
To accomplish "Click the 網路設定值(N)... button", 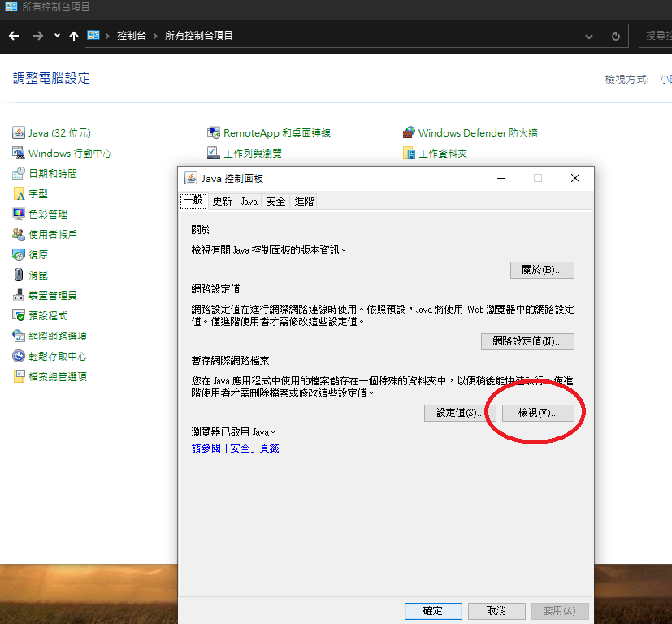I will coord(527,341).
